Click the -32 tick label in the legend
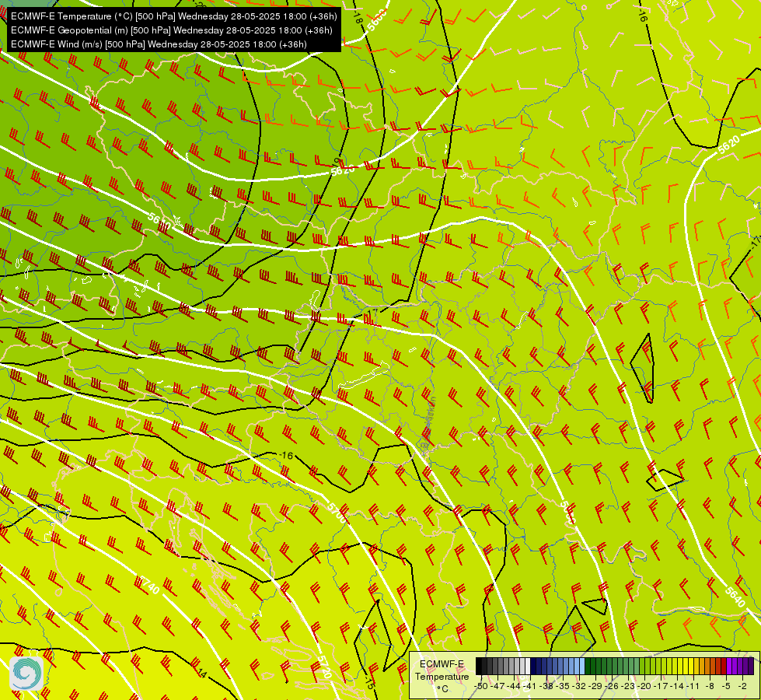The height and width of the screenshot is (700, 761). pyautogui.click(x=579, y=686)
